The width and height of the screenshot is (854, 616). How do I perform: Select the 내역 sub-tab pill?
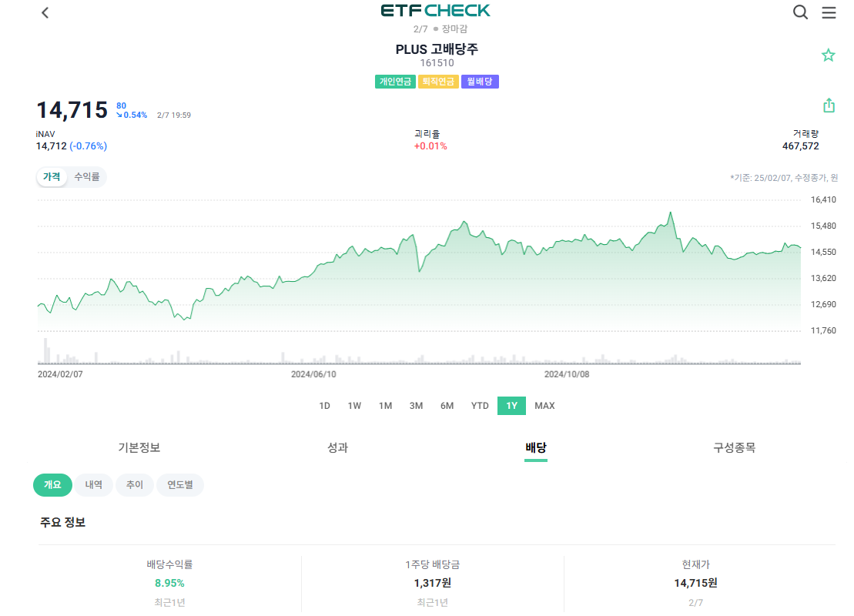tap(94, 485)
